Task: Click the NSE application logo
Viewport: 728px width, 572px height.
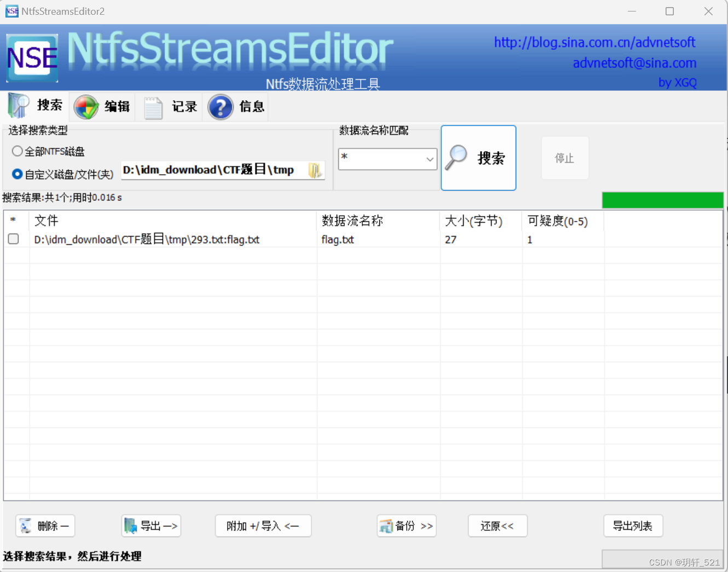Action: coord(32,58)
